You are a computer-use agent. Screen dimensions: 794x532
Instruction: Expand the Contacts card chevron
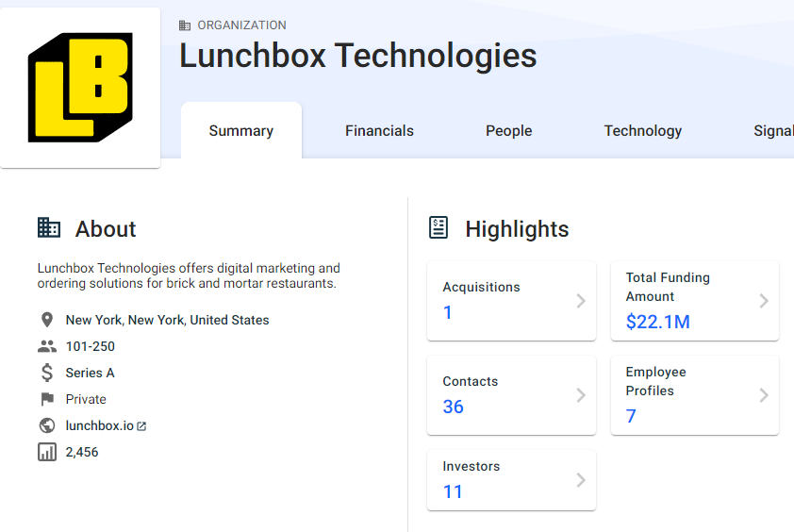pos(581,395)
